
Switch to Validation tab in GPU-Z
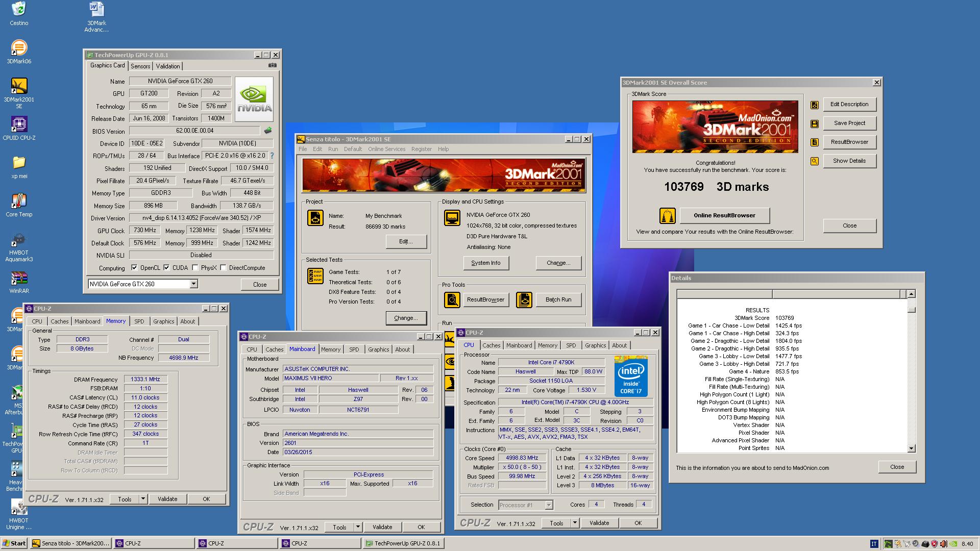[x=168, y=66]
